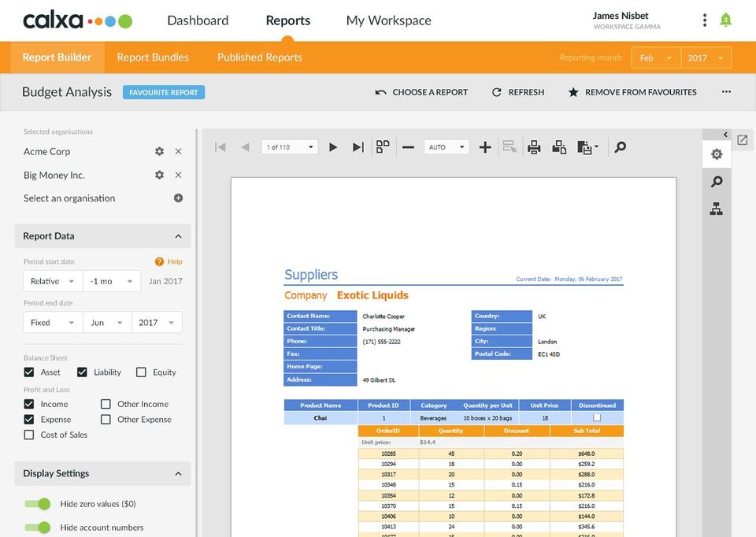Uncheck the Income checkbox
Screen dimensions: 756x537
pos(29,404)
